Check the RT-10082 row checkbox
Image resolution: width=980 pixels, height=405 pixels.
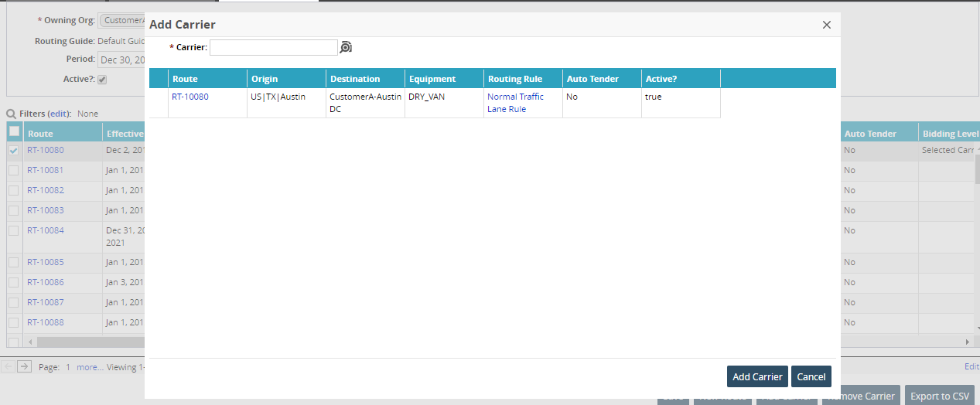tap(13, 191)
